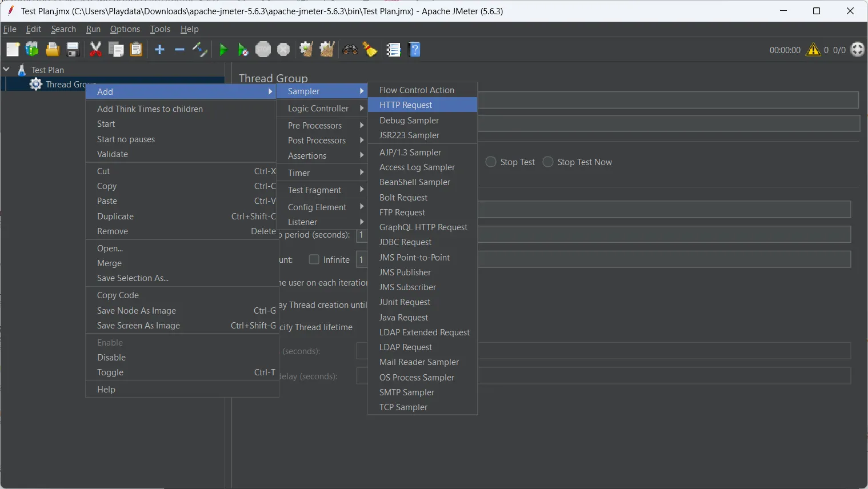
Task: Expand the Post Processors submenu
Action: 322,141
